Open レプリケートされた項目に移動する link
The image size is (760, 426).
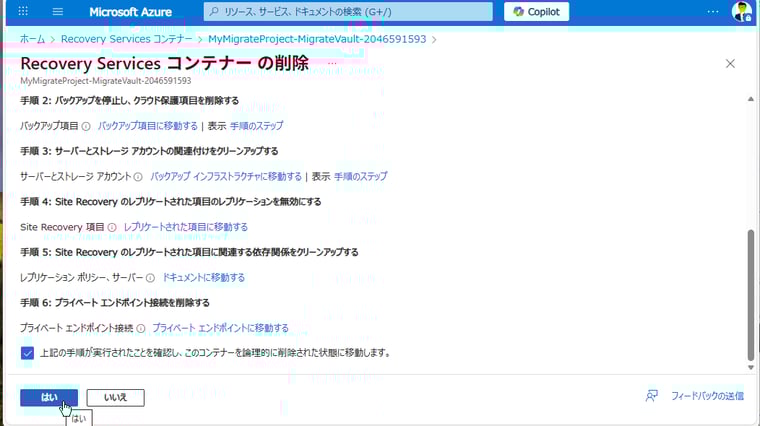(x=186, y=227)
